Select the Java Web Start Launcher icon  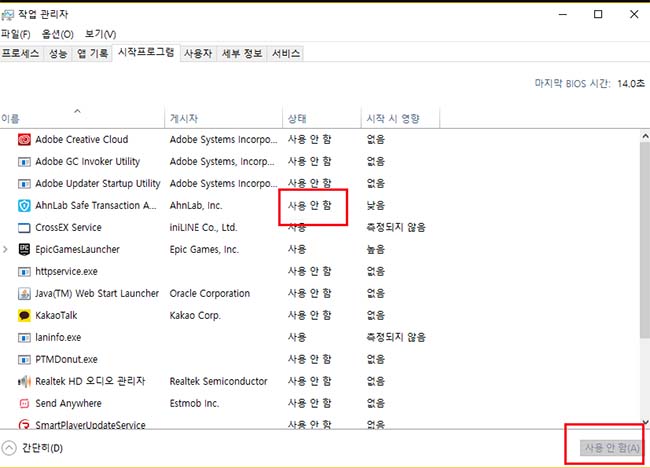(24, 293)
